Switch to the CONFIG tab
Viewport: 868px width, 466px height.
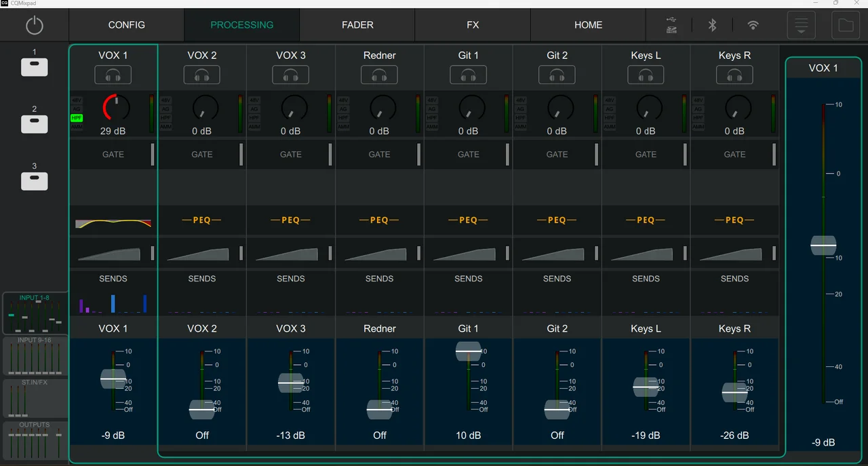tap(127, 25)
